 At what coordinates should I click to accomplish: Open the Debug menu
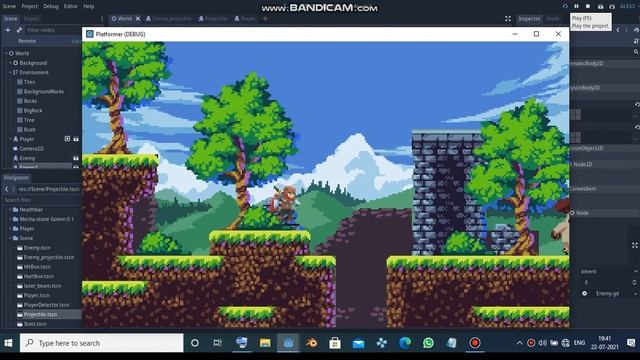pos(51,6)
